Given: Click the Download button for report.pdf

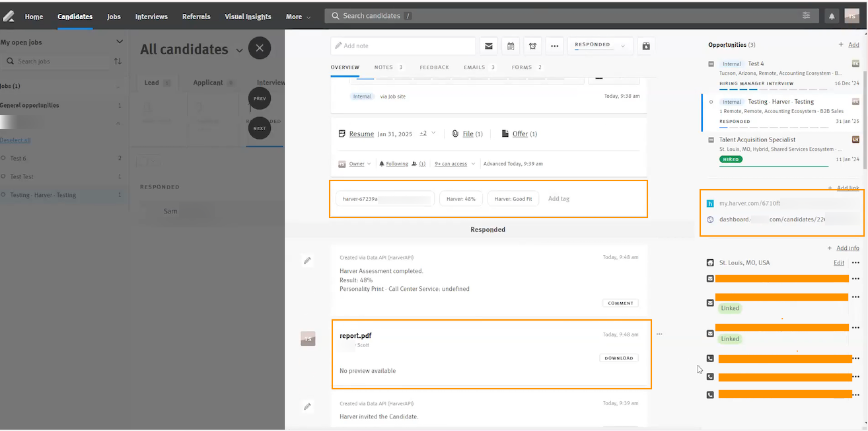Looking at the screenshot, I should [619, 358].
